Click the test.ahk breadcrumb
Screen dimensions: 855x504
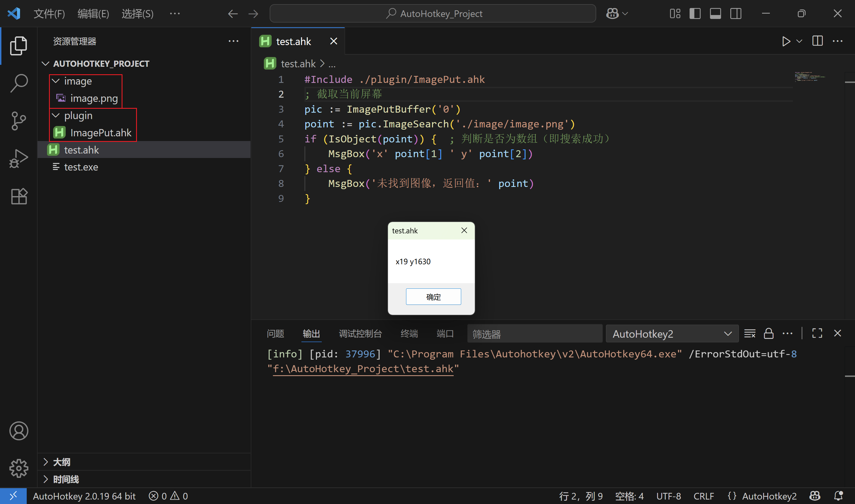click(298, 63)
